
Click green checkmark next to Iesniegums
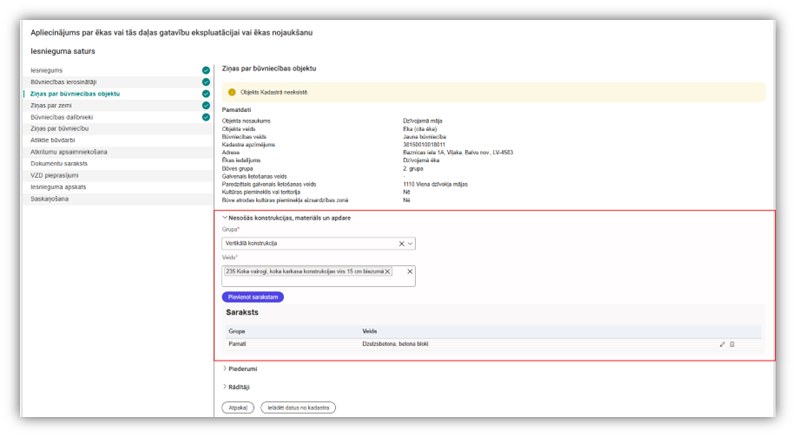click(x=205, y=71)
